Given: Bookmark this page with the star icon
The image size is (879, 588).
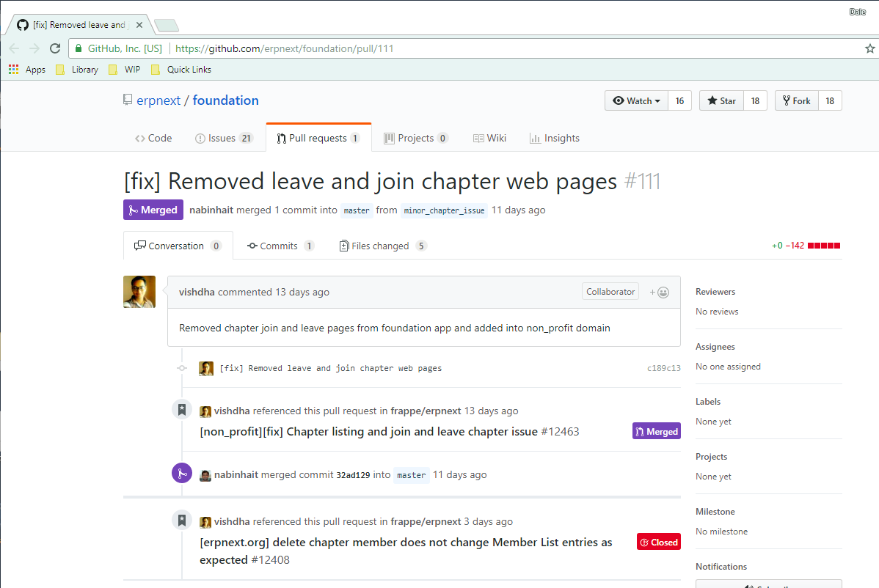Looking at the screenshot, I should [x=869, y=48].
